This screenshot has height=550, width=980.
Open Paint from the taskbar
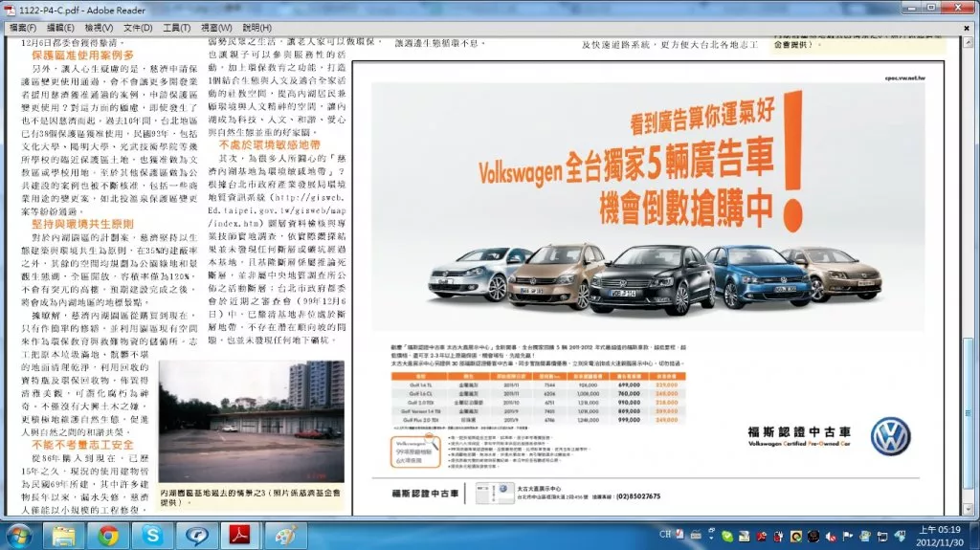(x=285, y=536)
